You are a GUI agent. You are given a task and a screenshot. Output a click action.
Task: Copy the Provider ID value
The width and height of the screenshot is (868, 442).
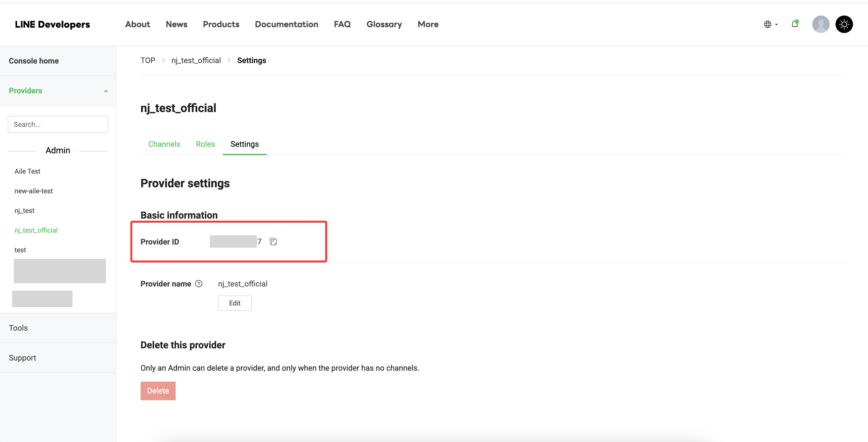coord(273,242)
